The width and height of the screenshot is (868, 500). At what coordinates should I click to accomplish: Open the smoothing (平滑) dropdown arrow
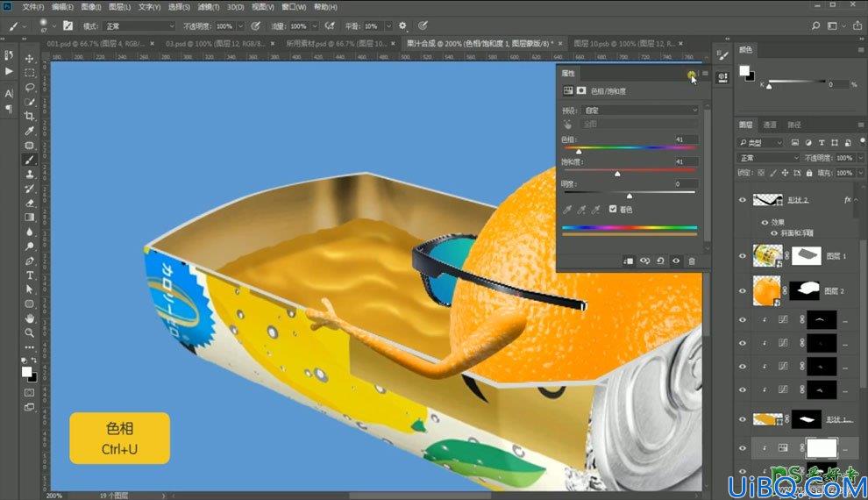coord(388,26)
